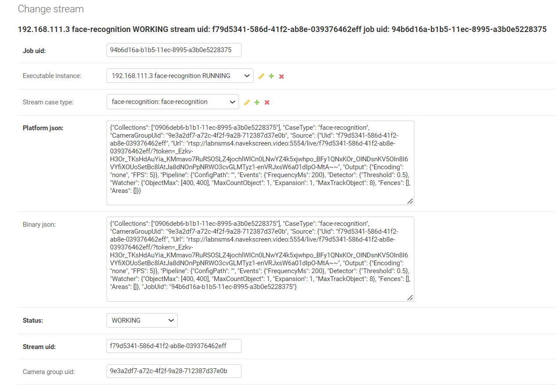556x392 pixels.
Task: Click the Camera group uid field
Action: [174, 371]
